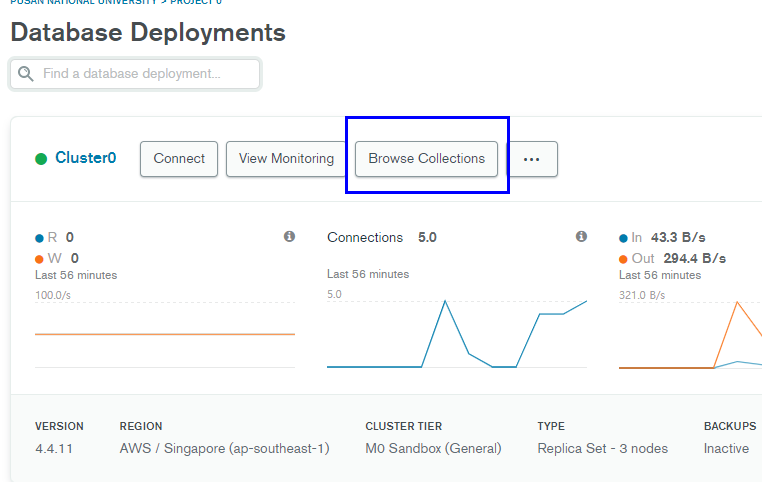
Task: Click the Connect button
Action: point(179,159)
